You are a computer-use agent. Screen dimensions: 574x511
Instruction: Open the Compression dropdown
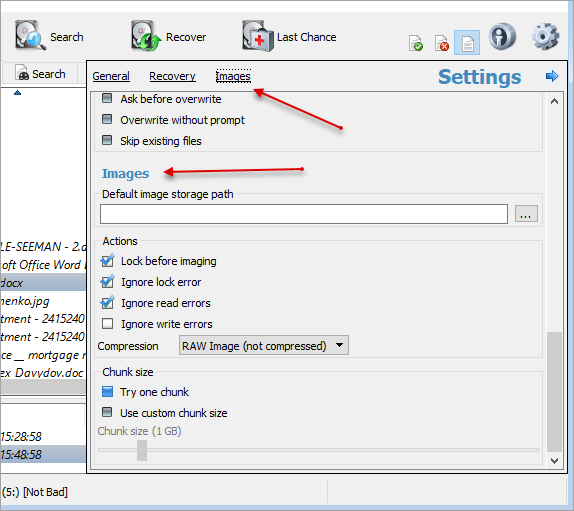[264, 345]
